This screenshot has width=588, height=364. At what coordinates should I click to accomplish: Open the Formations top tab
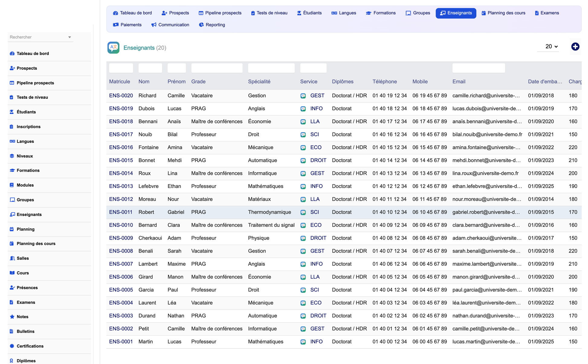coord(380,13)
